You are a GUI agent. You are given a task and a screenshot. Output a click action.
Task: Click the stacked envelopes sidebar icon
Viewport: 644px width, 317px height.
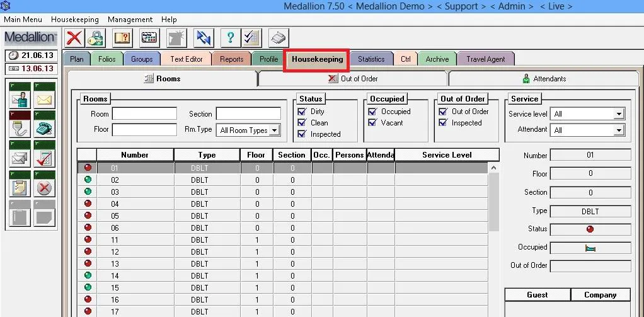pyautogui.click(x=20, y=154)
